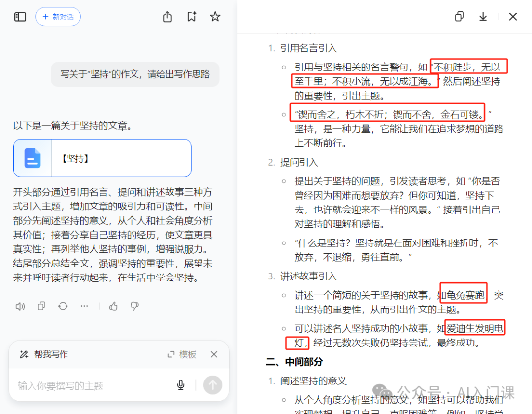Click the heading 引用名言引入
This screenshot has height=414, width=532.
[x=308, y=48]
